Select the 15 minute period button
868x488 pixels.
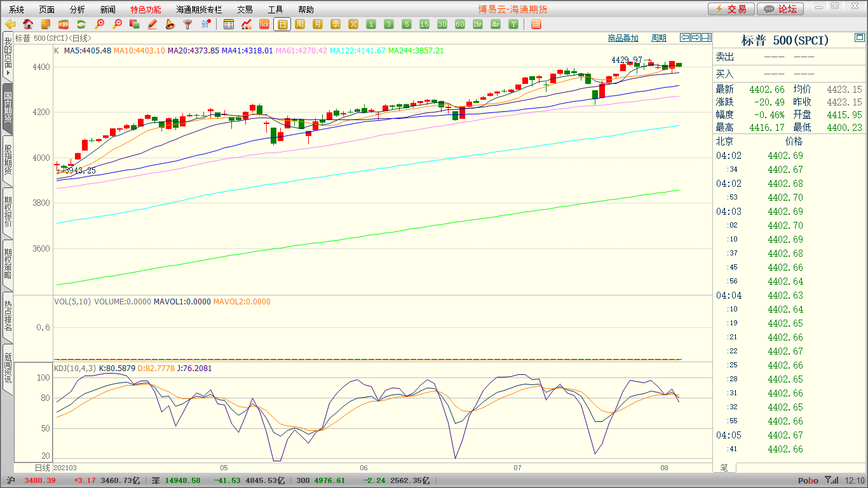click(x=424, y=24)
